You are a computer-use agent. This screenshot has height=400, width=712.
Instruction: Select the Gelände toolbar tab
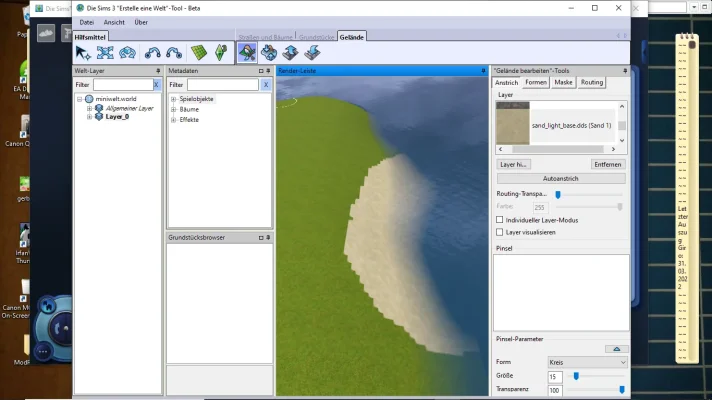(352, 37)
